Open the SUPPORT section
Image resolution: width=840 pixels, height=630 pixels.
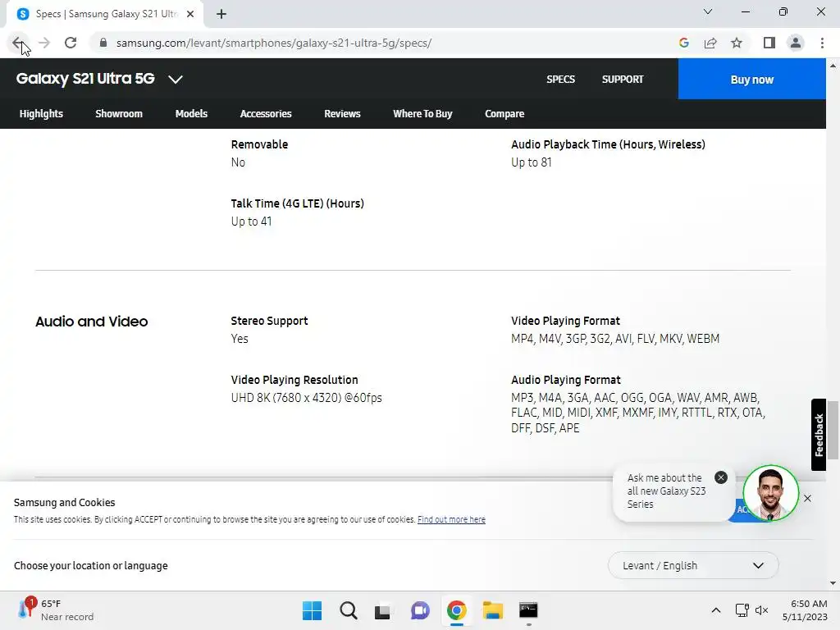click(623, 80)
